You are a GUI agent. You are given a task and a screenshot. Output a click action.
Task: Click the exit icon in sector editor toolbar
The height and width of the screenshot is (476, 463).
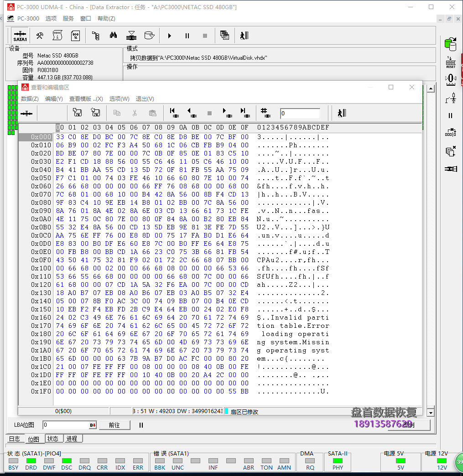pos(342,113)
